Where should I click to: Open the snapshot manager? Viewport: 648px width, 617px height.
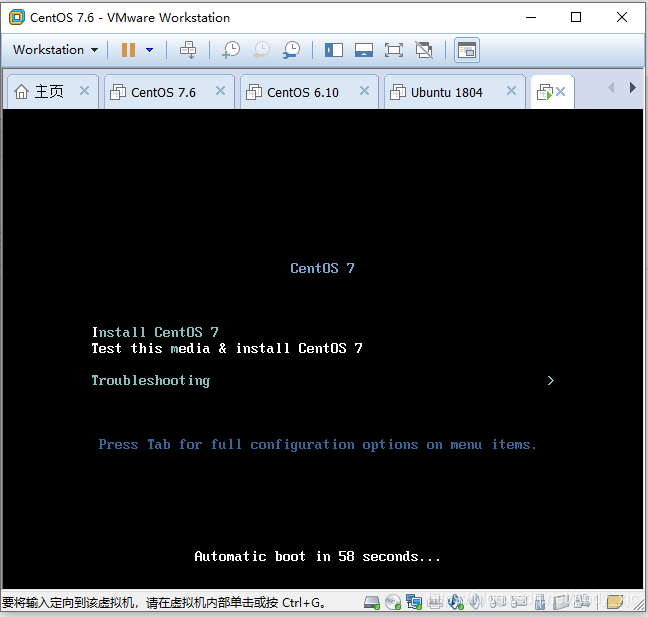pos(292,50)
